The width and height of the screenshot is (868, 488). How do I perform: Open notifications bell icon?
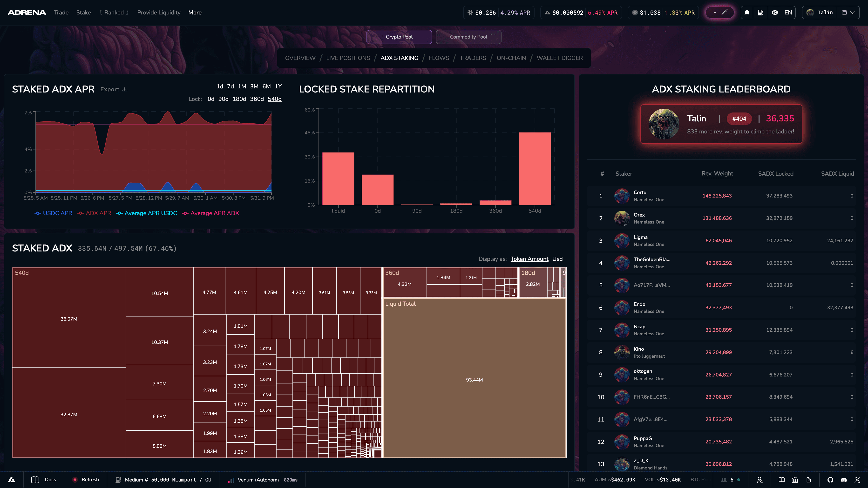coord(747,13)
